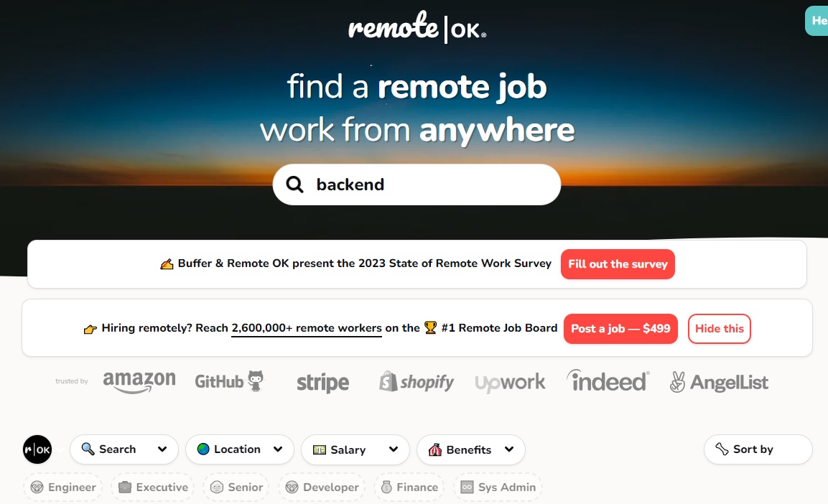Toggle the Finance tag filter
Screen dimensions: 828x504
coord(409,487)
